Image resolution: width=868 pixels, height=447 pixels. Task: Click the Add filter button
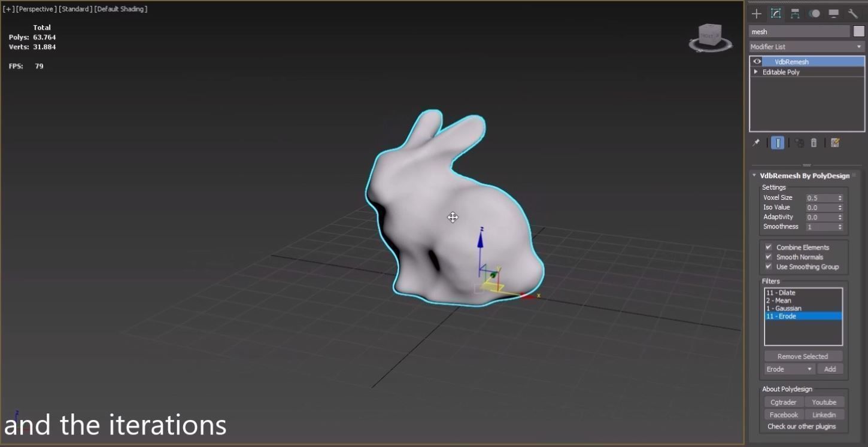click(x=830, y=369)
